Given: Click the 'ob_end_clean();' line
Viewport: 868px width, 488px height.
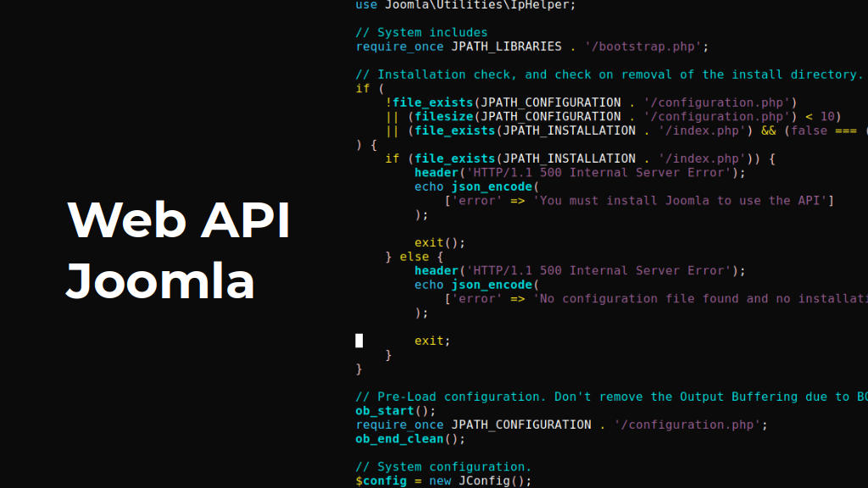Looking at the screenshot, I should [410, 439].
